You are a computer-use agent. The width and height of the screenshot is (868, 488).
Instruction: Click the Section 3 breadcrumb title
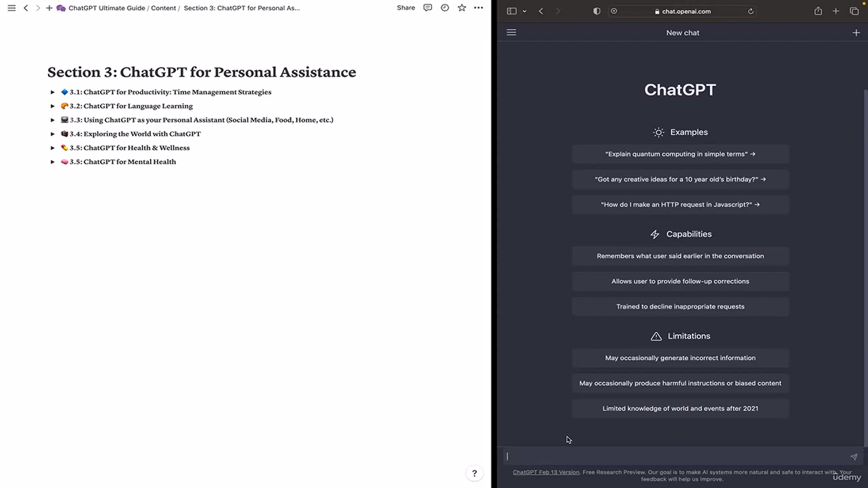point(241,8)
